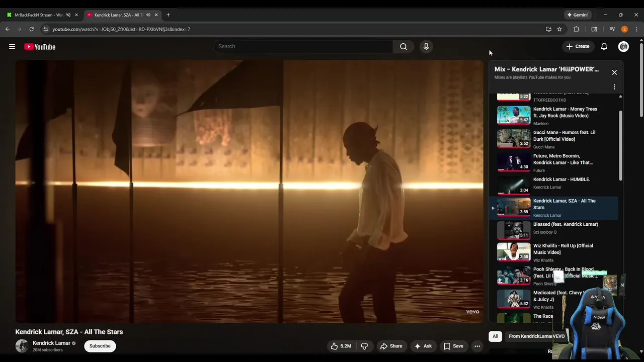The width and height of the screenshot is (644, 362).
Task: Install app from address bar icon
Action: click(x=548, y=29)
